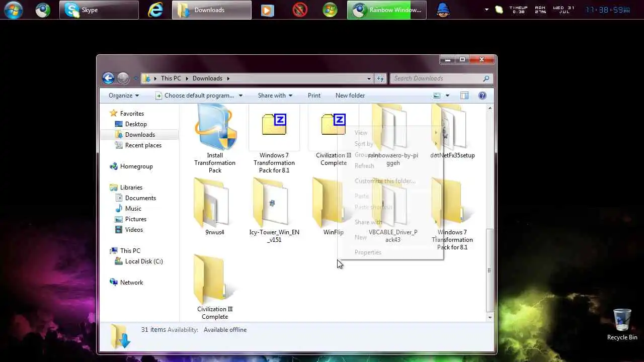644x362 pixels.
Task: Open the recent pages arrow near back button
Action: (135, 78)
